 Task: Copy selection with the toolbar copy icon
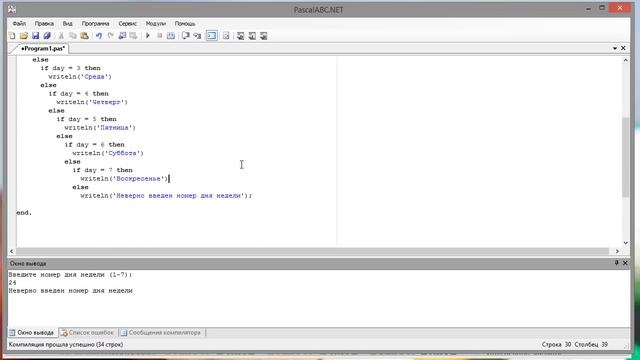[x=73, y=36]
